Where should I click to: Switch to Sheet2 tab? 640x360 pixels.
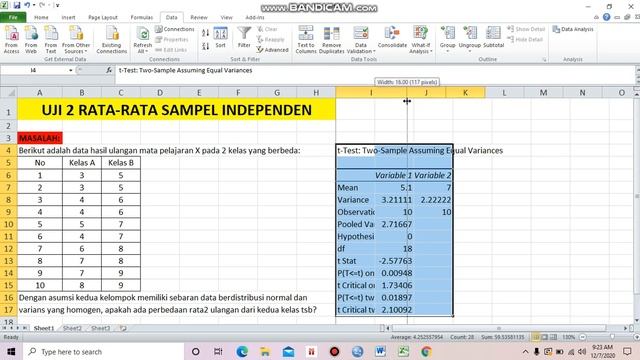72,328
